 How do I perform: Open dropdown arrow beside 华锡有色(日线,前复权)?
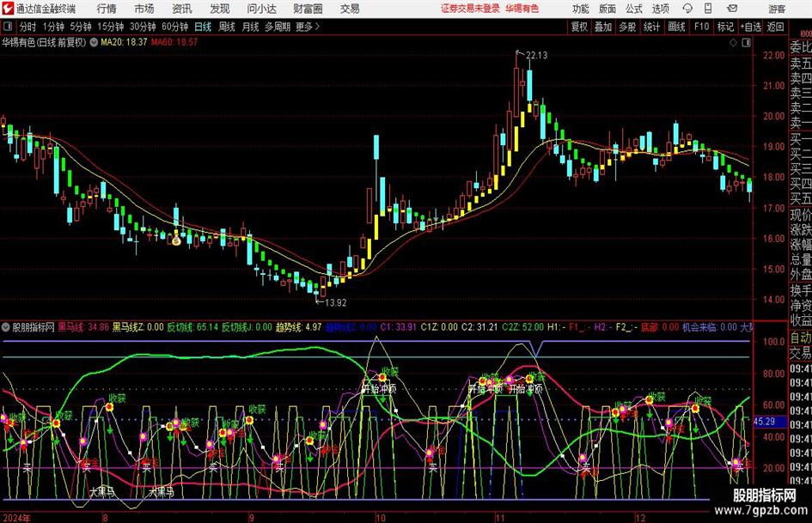click(x=94, y=42)
